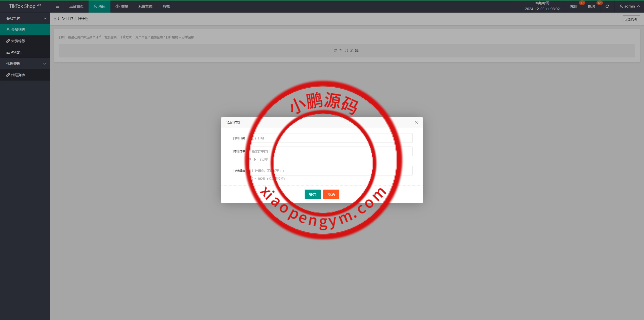Switch to the 交易 top tab

[x=122, y=6]
